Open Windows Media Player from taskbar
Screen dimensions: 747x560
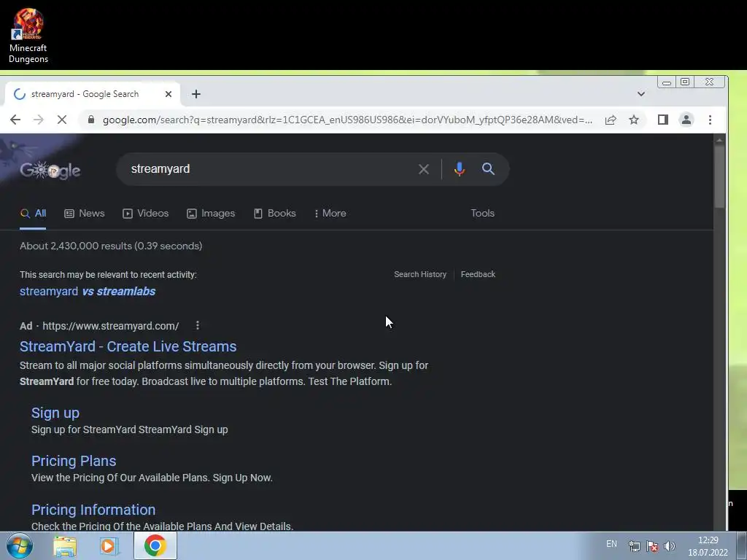point(109,546)
